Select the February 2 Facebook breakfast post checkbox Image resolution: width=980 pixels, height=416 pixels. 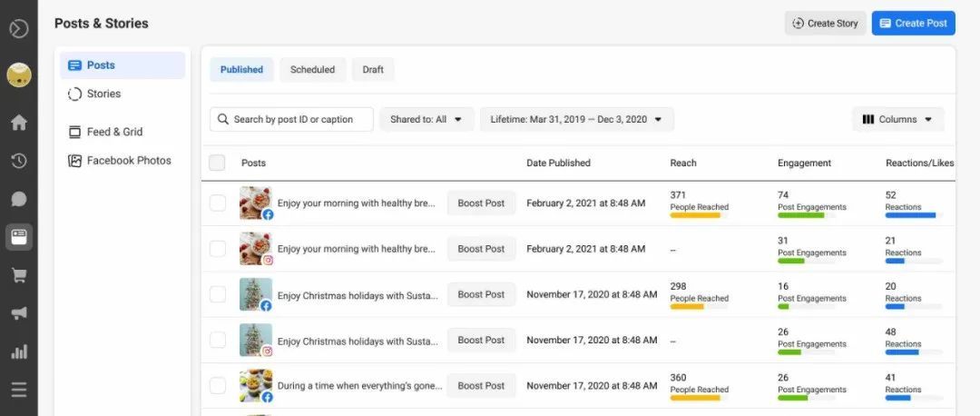pyautogui.click(x=217, y=203)
